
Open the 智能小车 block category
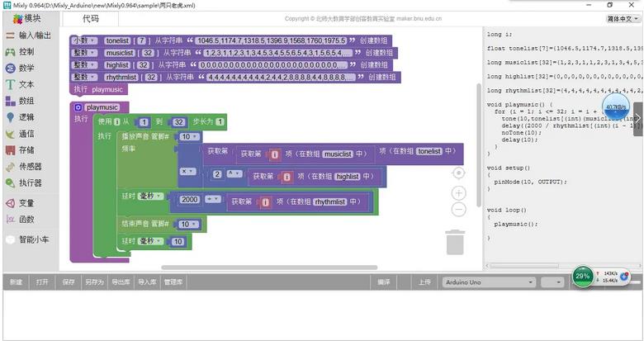(x=28, y=239)
